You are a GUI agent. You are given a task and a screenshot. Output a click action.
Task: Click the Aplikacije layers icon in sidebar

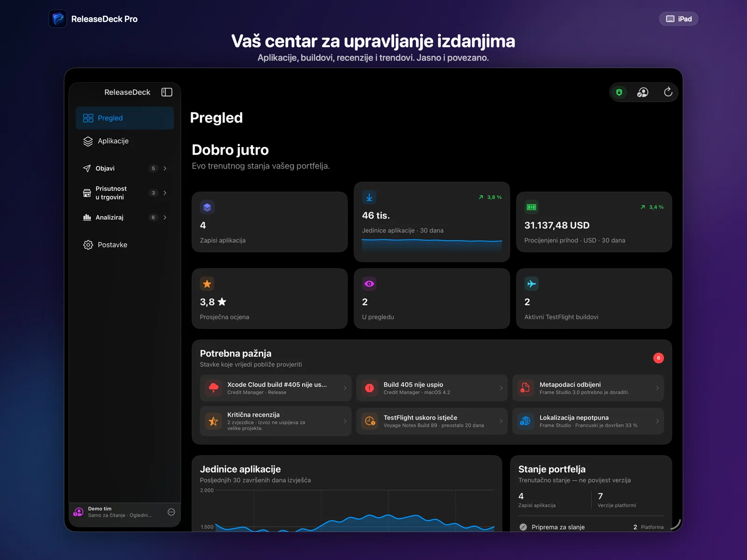point(88,141)
